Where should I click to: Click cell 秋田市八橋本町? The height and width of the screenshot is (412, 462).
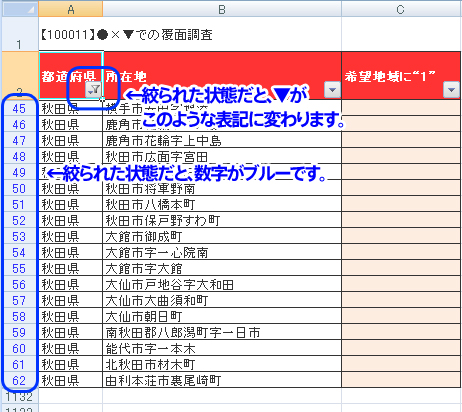pos(222,204)
